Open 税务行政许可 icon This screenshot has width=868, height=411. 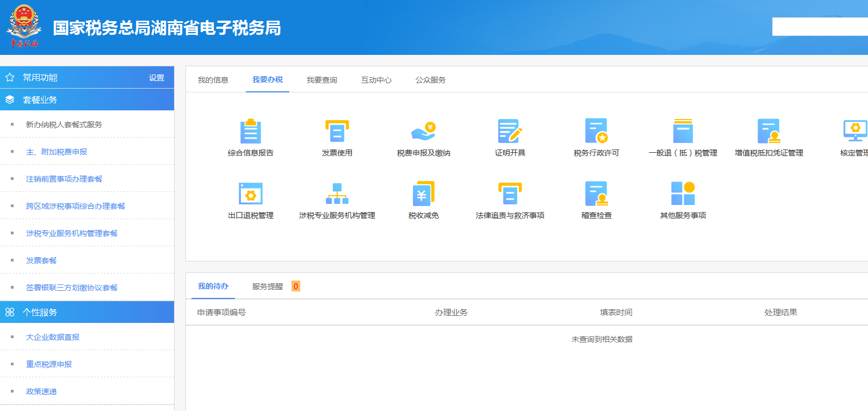pos(597,131)
